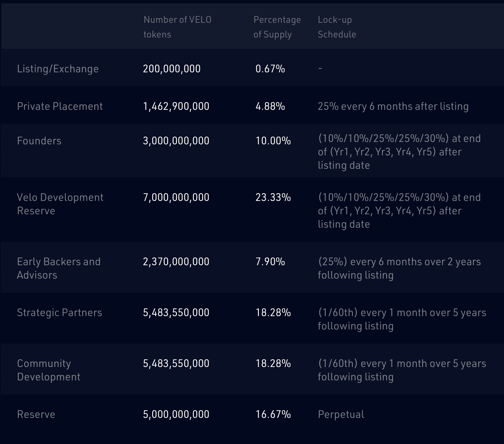Select the Reserve row label
504x444 pixels.
pyautogui.click(x=36, y=414)
